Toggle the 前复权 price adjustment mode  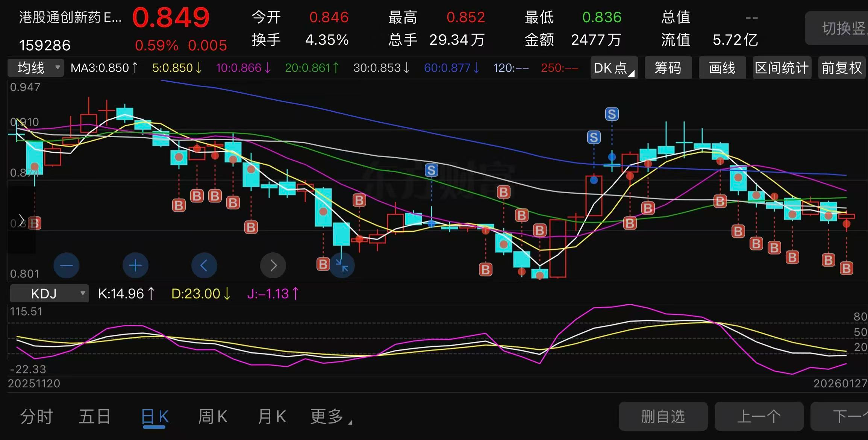[x=841, y=68]
